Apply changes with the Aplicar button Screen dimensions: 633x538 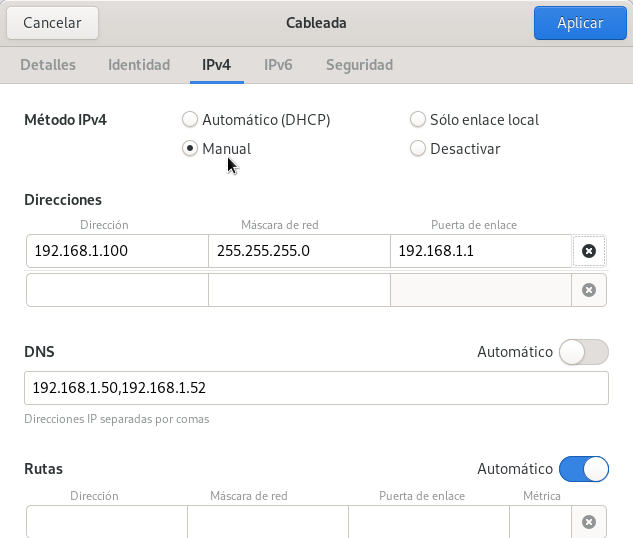click(x=580, y=23)
